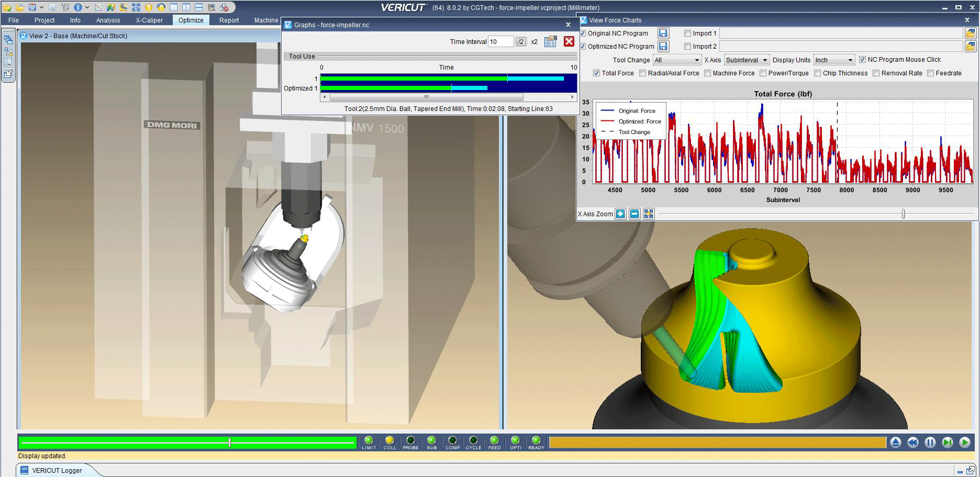The width and height of the screenshot is (980, 477).
Task: Expand the dropdown arrow next to Save Project
Action: (41, 7)
